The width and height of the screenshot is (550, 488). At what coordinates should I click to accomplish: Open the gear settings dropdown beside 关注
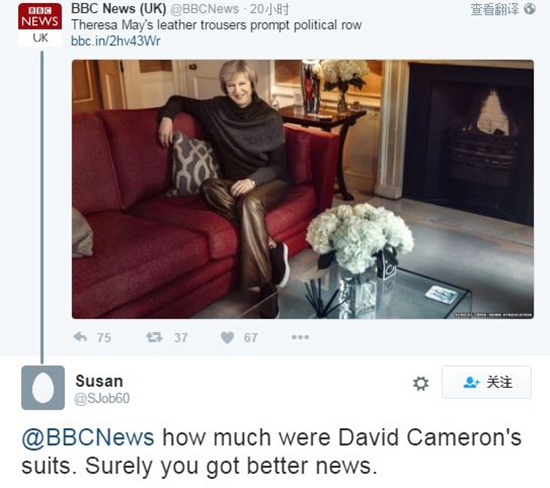(421, 383)
